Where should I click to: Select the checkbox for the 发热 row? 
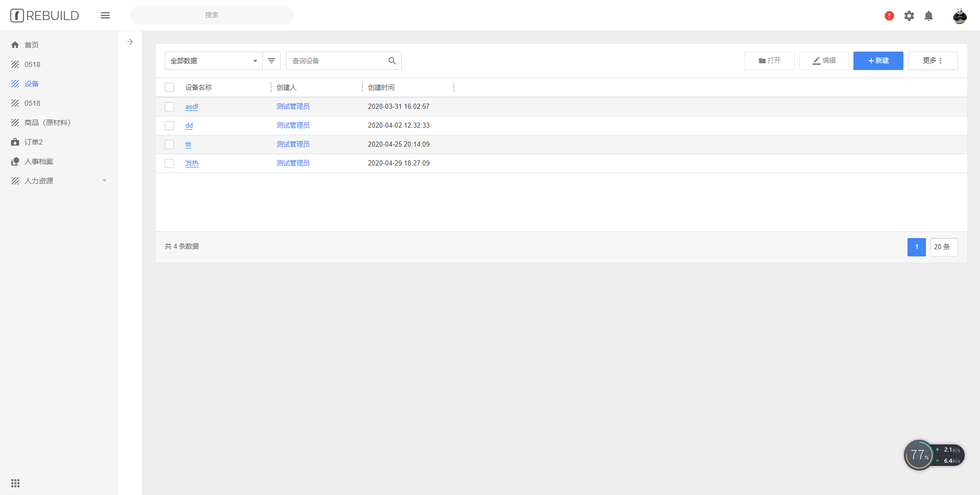click(x=169, y=163)
